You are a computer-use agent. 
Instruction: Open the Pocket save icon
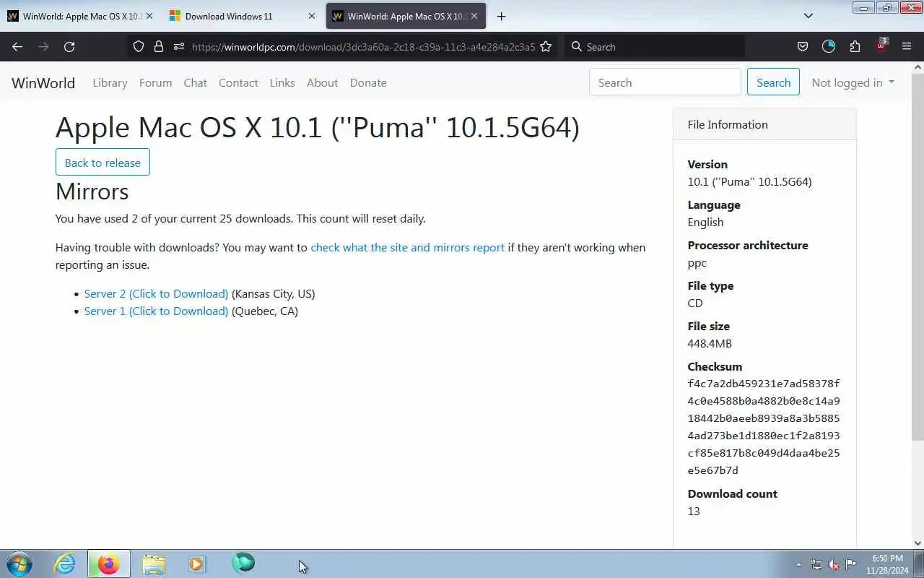(803, 46)
